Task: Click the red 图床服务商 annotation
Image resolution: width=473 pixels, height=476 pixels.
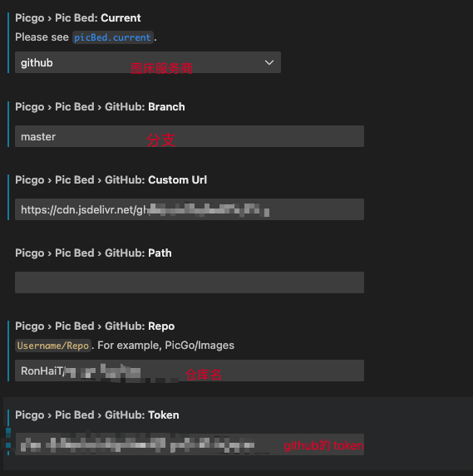Action: point(161,69)
